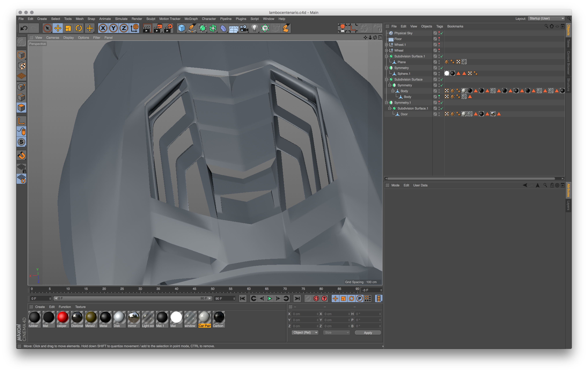Switch to Texture mode in left toolbar
The width and height of the screenshot is (588, 372).
click(x=22, y=66)
